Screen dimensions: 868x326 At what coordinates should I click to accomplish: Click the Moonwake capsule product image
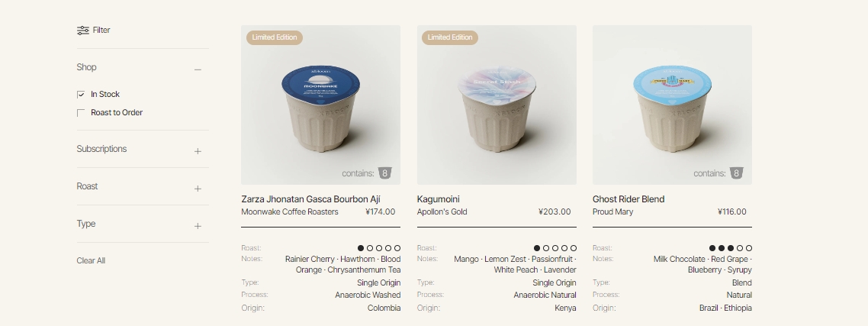(320, 107)
